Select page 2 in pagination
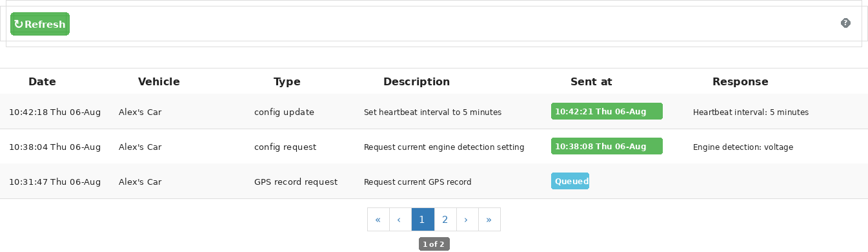This screenshot has height=252, width=868. 445,219
